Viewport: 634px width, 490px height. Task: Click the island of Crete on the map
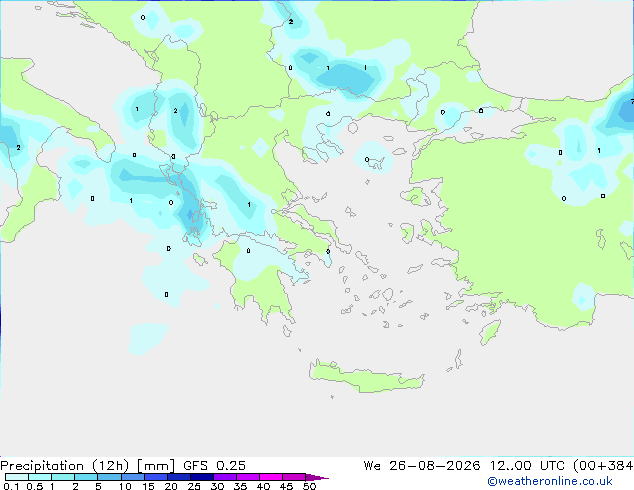point(366,377)
